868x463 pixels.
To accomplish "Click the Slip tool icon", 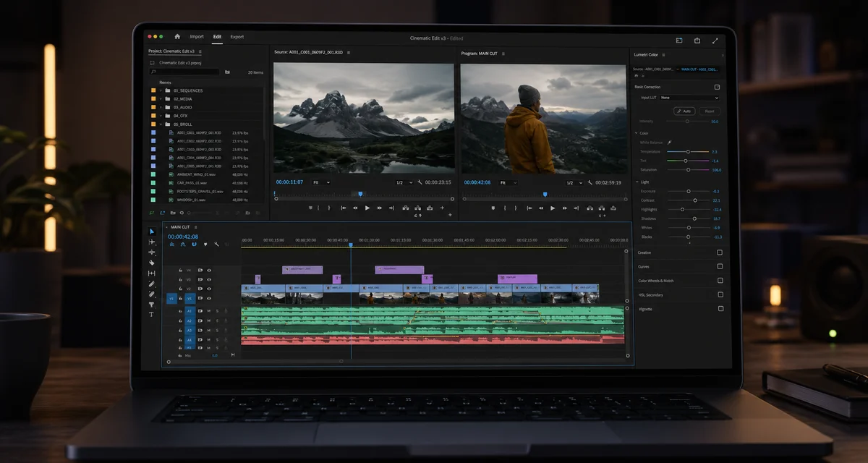I will [x=151, y=273].
